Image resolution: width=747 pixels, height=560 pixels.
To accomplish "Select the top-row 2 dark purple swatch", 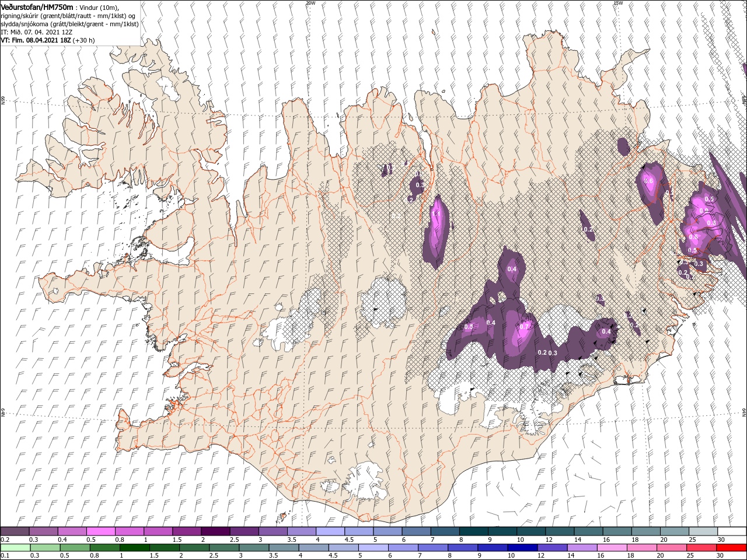I will click(x=215, y=531).
